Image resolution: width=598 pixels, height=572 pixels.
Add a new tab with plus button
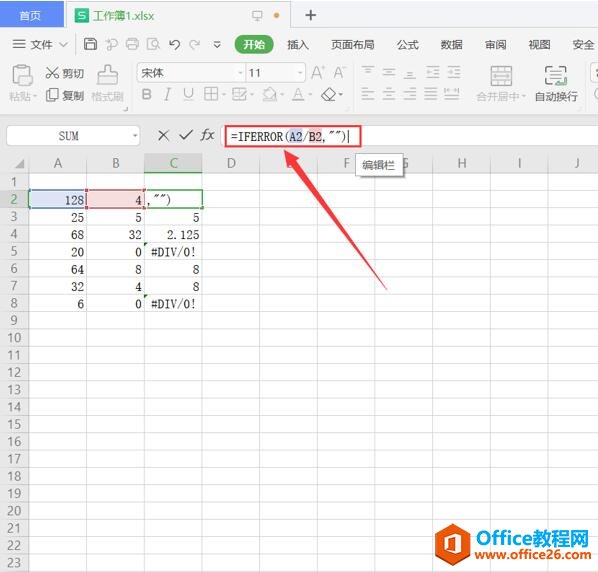click(x=311, y=15)
